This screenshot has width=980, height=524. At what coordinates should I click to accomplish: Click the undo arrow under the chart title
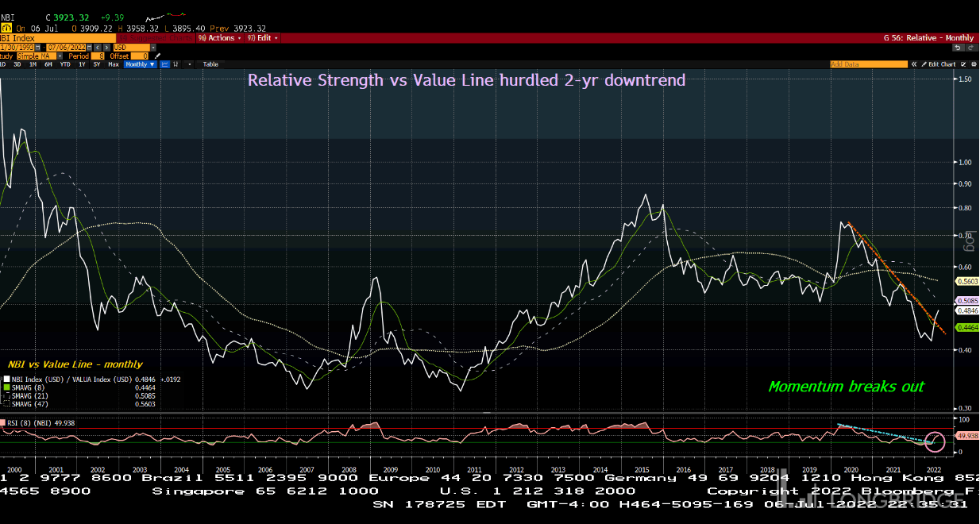click(958, 48)
